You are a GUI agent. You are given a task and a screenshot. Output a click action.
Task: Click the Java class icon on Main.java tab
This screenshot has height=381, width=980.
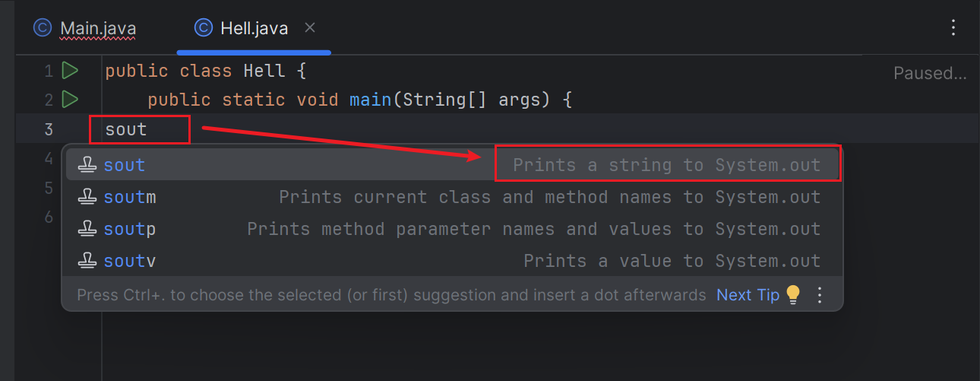tap(42, 28)
